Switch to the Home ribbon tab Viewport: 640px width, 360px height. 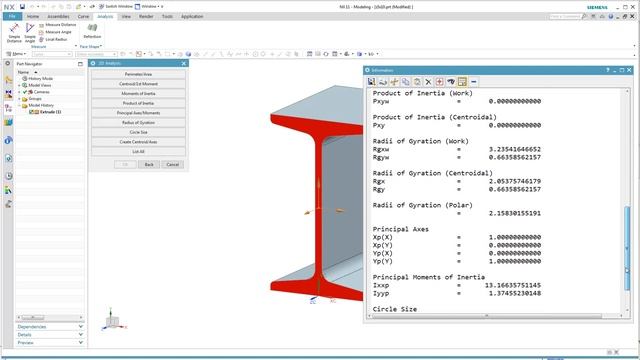(x=33, y=16)
